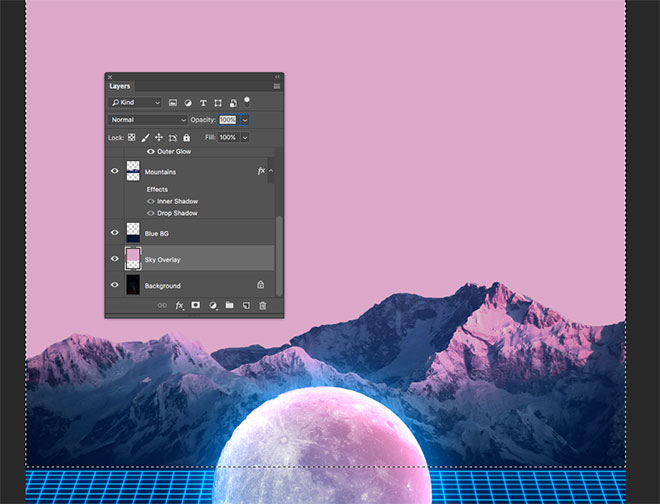Select the Layers tab
Image resolution: width=660 pixels, height=504 pixels.
pos(120,86)
